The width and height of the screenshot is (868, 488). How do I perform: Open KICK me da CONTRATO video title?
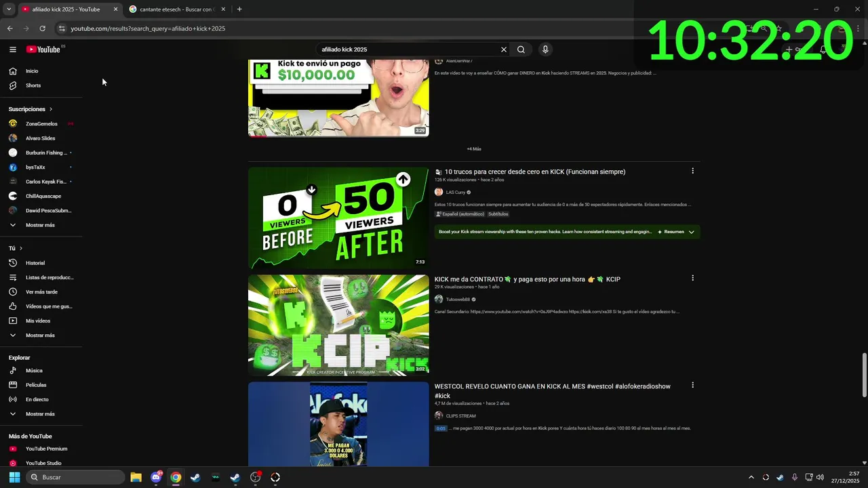tap(528, 279)
